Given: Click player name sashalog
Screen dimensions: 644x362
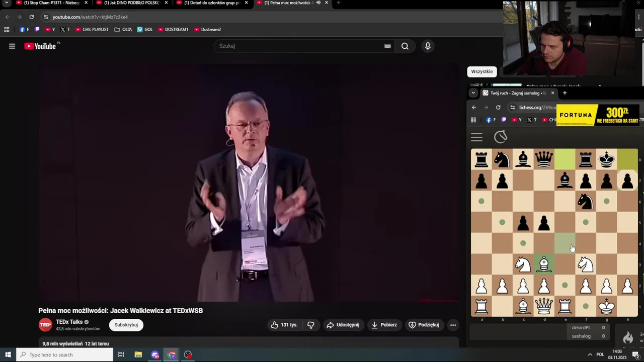Looking at the screenshot, I should pyautogui.click(x=581, y=336).
